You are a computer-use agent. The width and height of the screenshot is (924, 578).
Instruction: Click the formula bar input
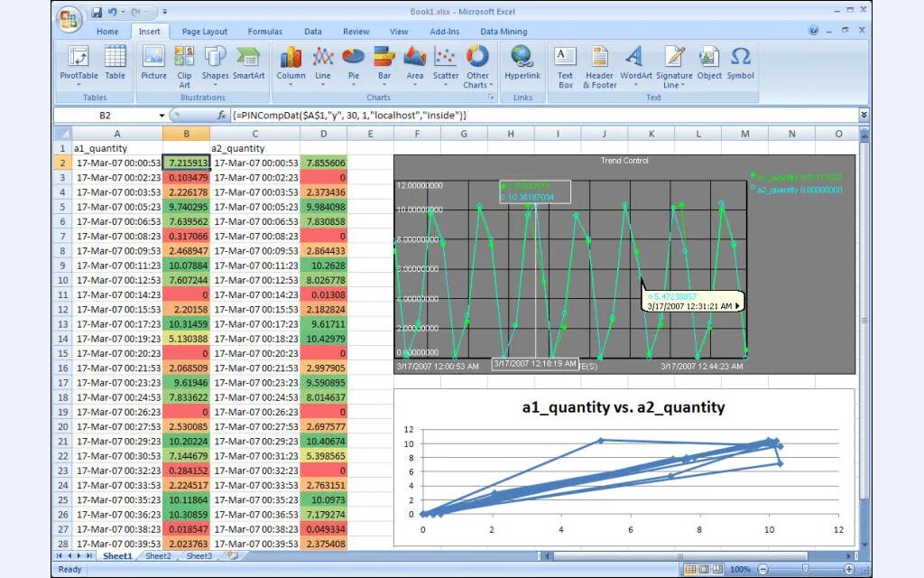pos(543,115)
